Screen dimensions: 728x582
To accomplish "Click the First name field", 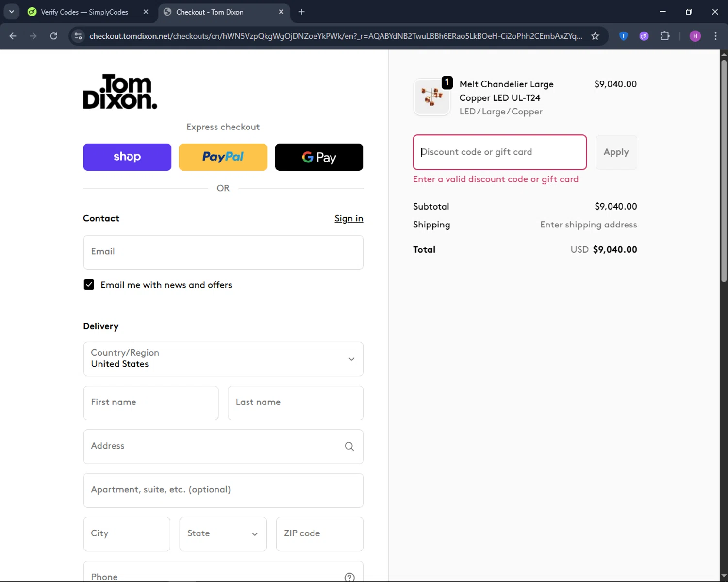I will point(151,403).
